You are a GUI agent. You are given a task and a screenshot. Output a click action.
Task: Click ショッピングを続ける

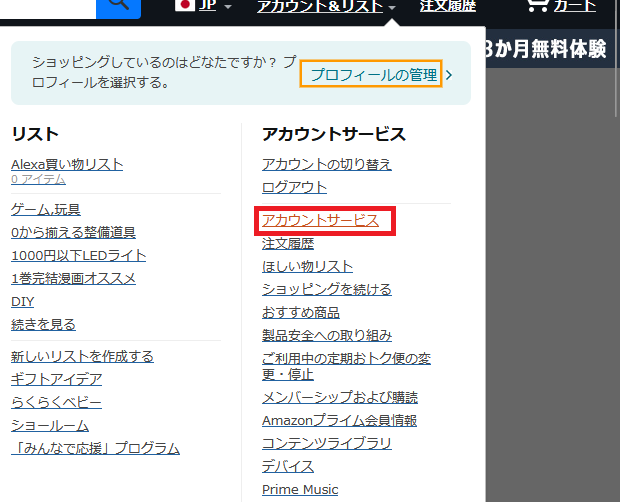point(327,289)
